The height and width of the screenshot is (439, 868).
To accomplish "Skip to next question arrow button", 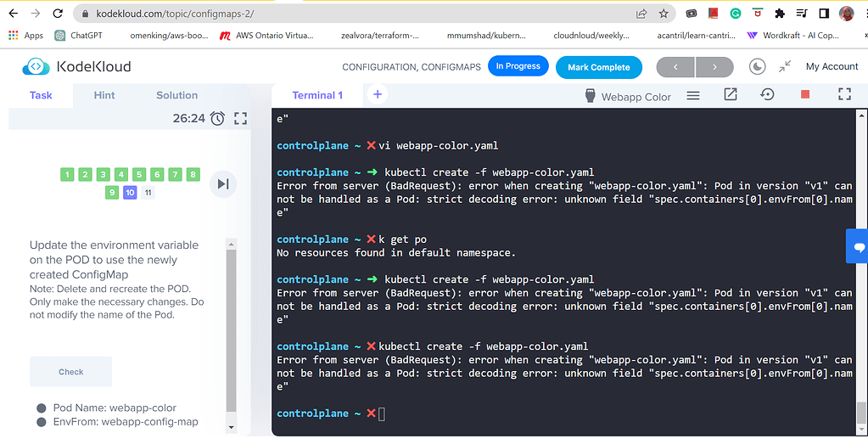I will coord(222,183).
